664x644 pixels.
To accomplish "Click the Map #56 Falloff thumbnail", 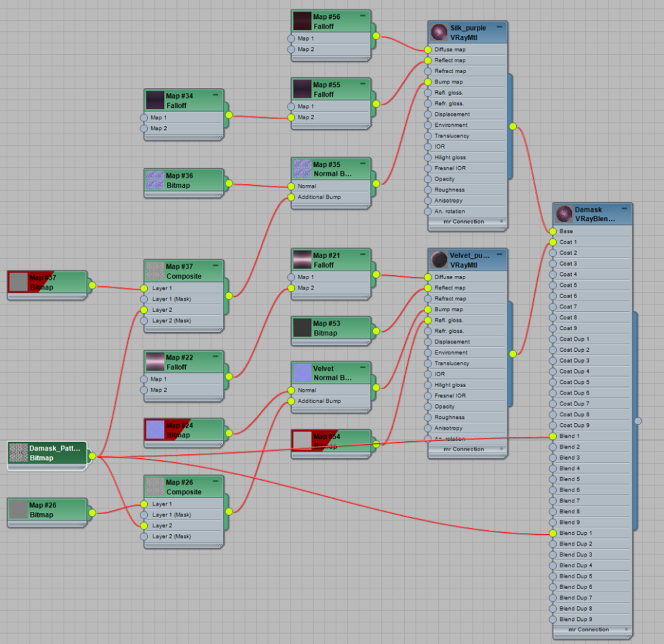I will (302, 21).
